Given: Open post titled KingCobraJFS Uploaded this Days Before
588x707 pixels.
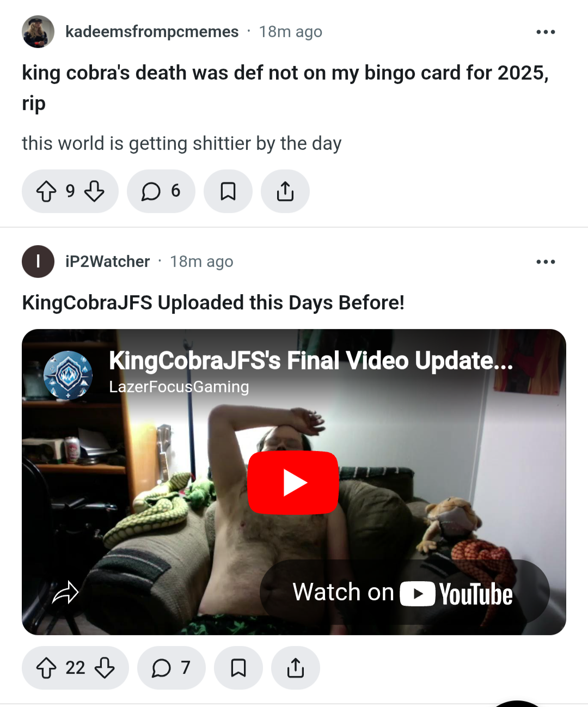Looking at the screenshot, I should click(x=213, y=302).
